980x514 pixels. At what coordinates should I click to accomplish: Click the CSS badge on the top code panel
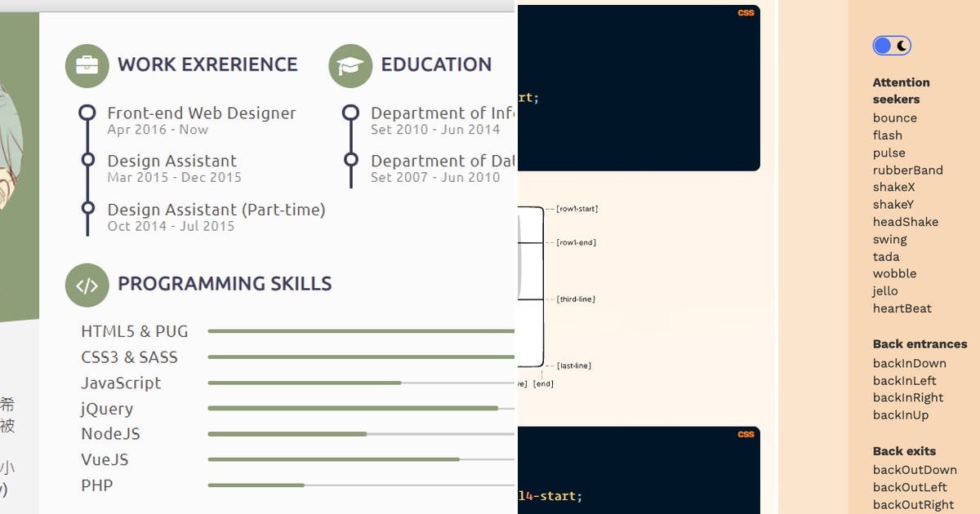pos(746,12)
